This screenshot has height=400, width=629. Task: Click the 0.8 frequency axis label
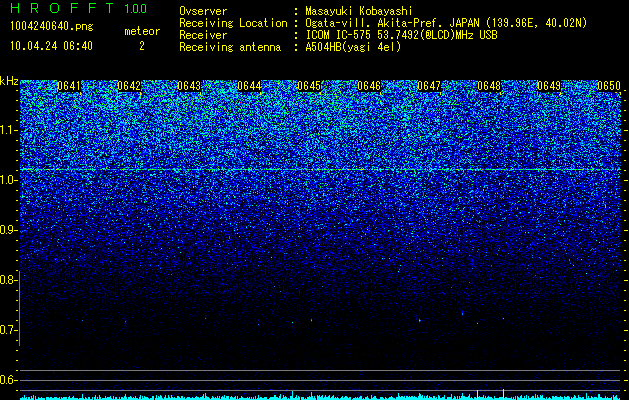[7, 280]
